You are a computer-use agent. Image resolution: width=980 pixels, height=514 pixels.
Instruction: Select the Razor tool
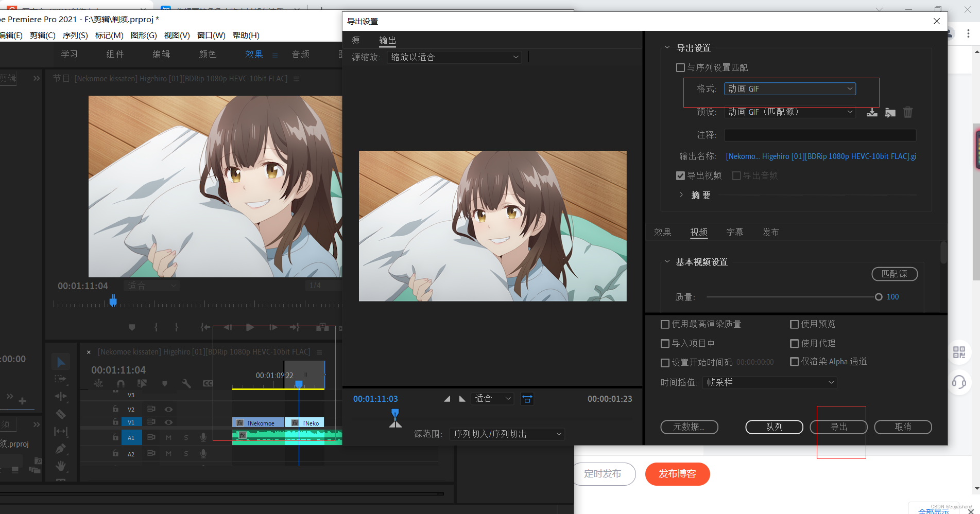(x=61, y=414)
